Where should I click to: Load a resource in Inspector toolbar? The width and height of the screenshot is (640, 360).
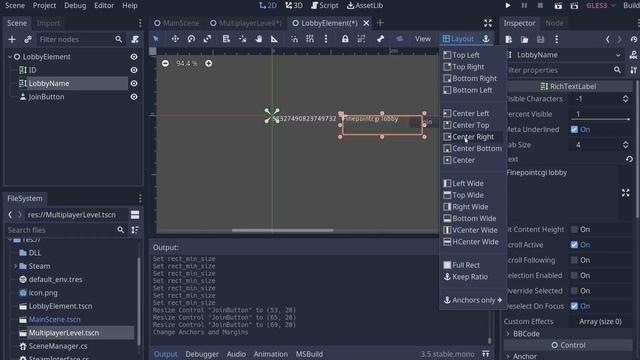[524, 39]
